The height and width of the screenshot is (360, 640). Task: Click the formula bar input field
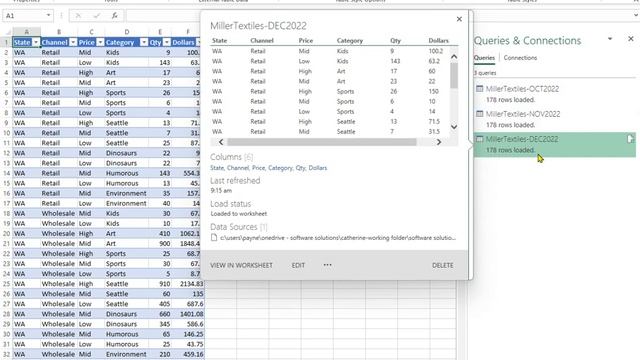click(x=163, y=16)
